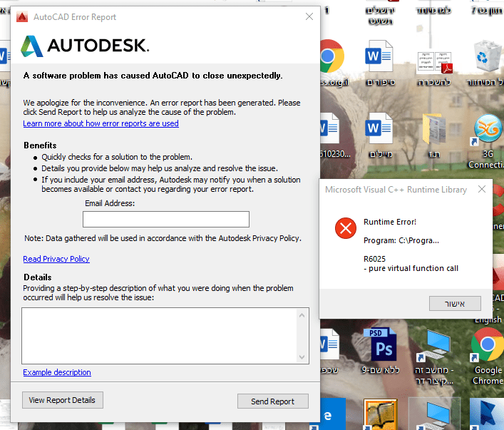Close the Microsoft Visual C++ Runtime Library dialog

[x=481, y=189]
